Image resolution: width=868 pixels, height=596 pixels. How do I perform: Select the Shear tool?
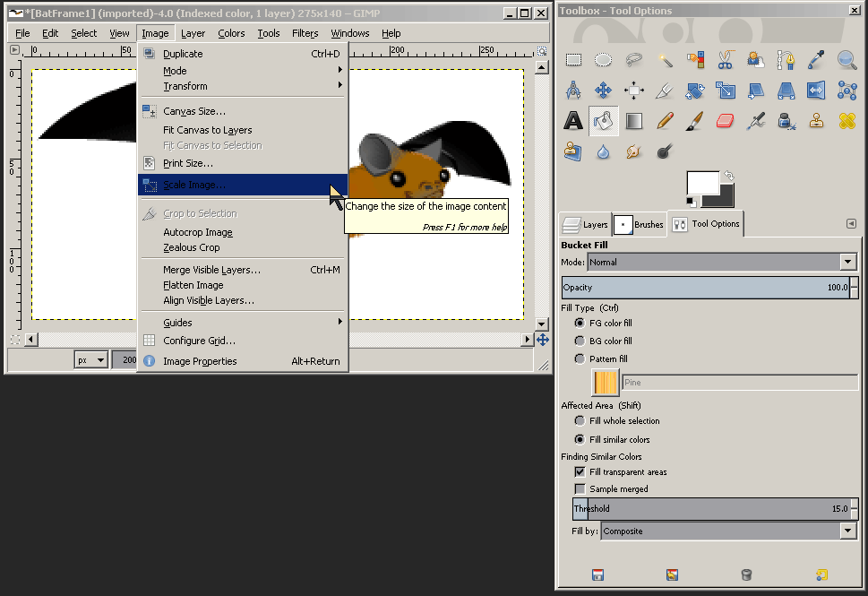(x=756, y=91)
